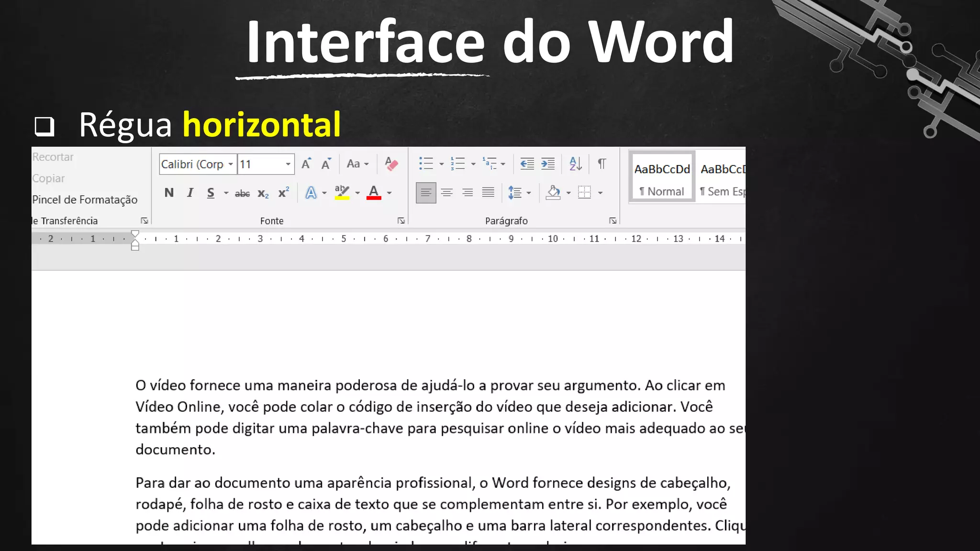Toggle strikethrough abc formatting

tap(242, 193)
